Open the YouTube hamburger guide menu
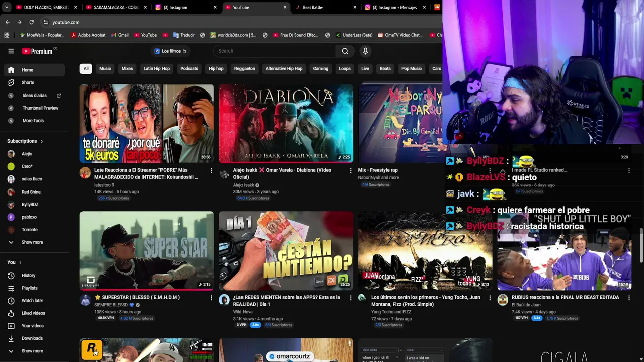The height and width of the screenshot is (362, 644). coord(11,51)
